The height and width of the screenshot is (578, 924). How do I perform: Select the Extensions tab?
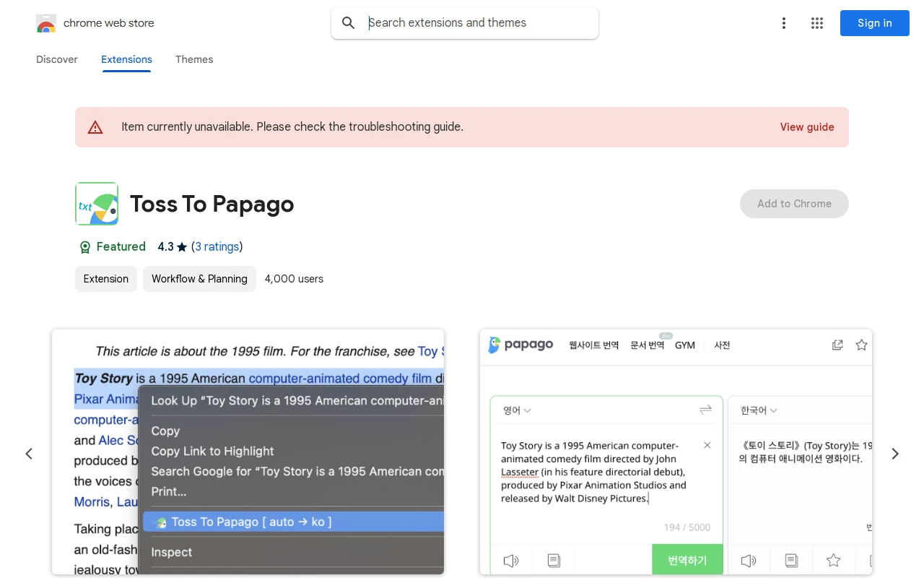[x=126, y=59]
